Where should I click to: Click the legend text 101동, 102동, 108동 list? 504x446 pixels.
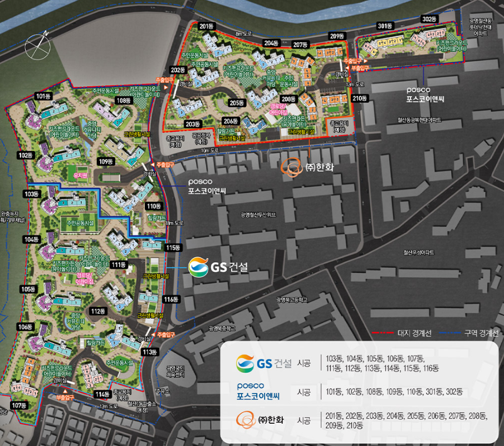(x=394, y=391)
